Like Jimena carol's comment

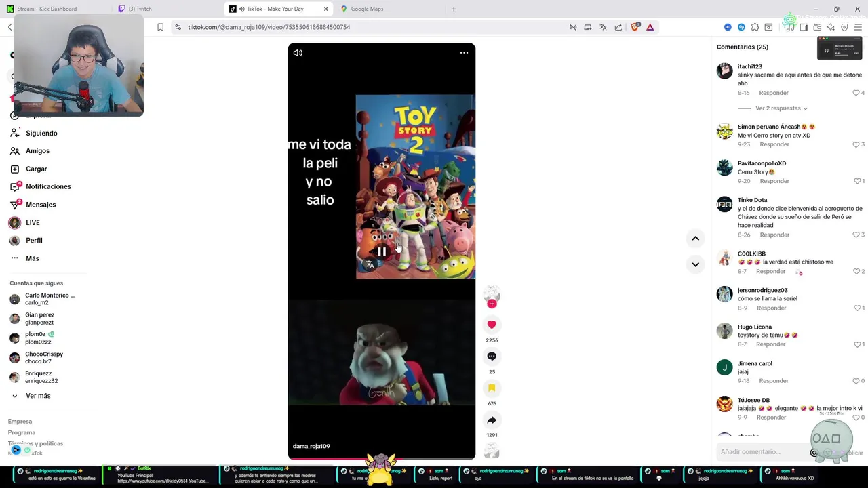tap(856, 381)
